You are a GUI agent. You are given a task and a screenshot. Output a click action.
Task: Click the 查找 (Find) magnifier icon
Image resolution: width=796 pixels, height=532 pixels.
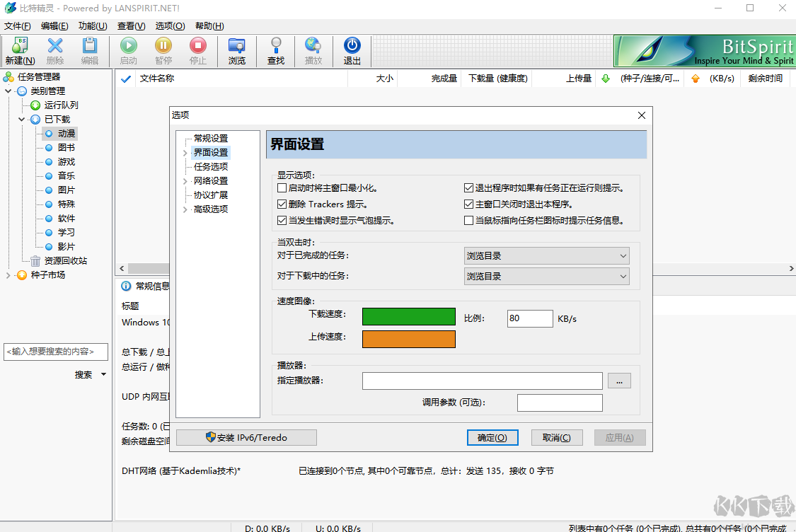(x=275, y=50)
